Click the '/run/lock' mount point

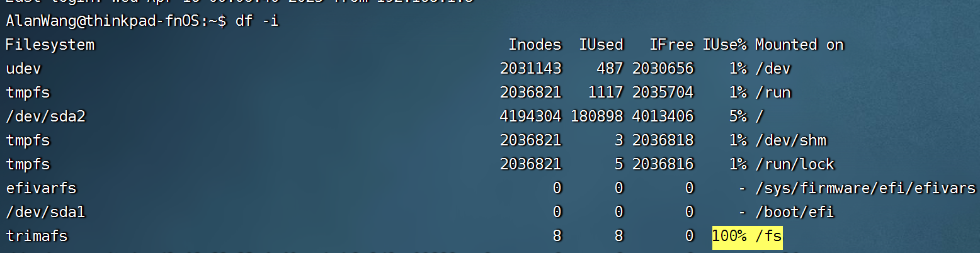click(795, 164)
